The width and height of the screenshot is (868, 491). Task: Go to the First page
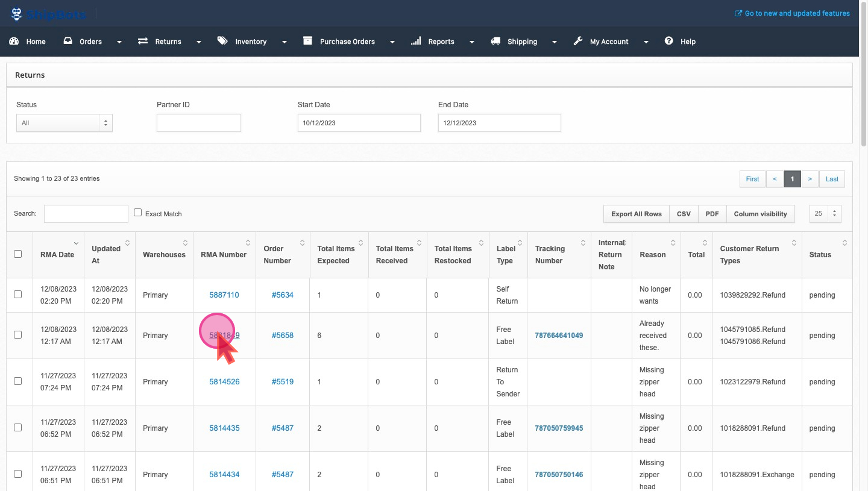[x=752, y=179]
